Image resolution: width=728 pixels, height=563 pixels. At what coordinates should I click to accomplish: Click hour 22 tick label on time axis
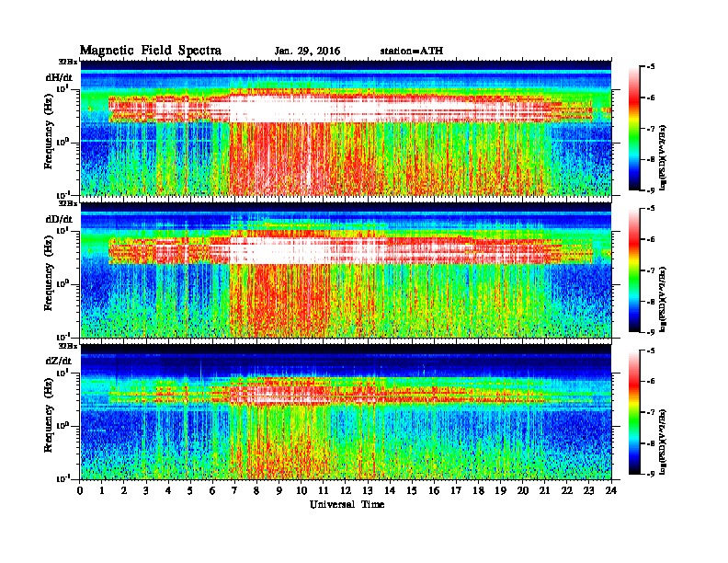coord(567,490)
